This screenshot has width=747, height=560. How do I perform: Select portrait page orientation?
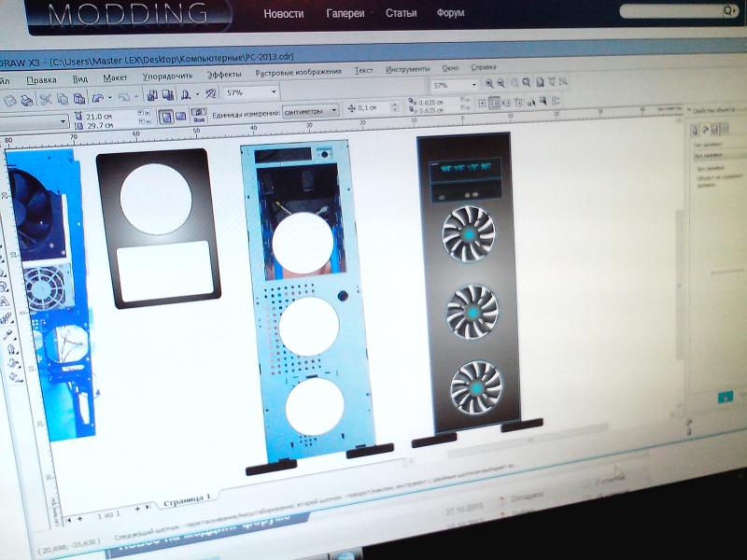point(166,117)
